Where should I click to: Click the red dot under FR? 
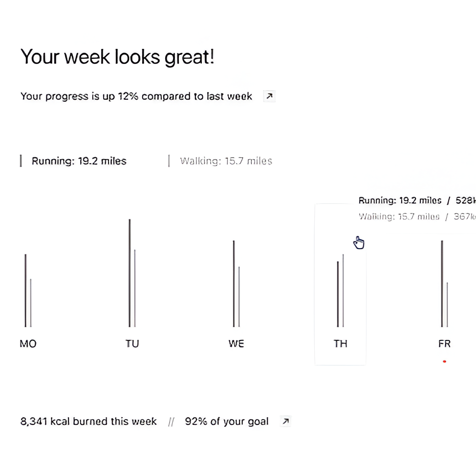coord(444,361)
